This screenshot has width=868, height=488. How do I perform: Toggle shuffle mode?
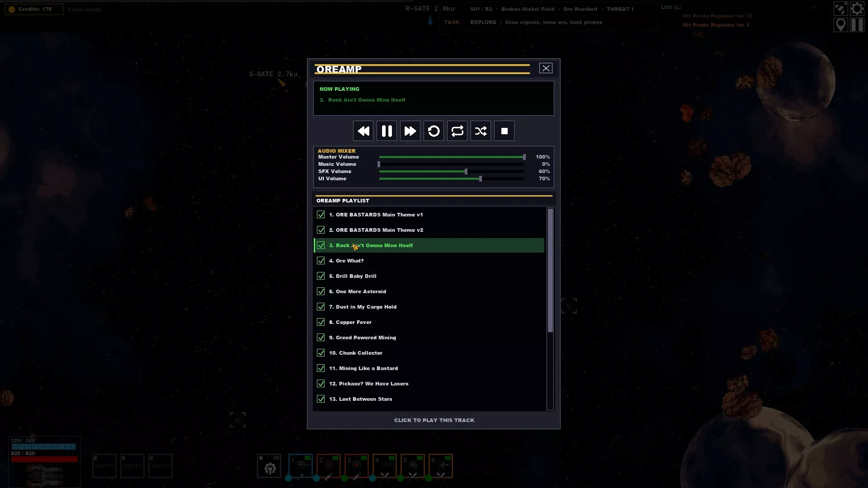click(x=481, y=131)
